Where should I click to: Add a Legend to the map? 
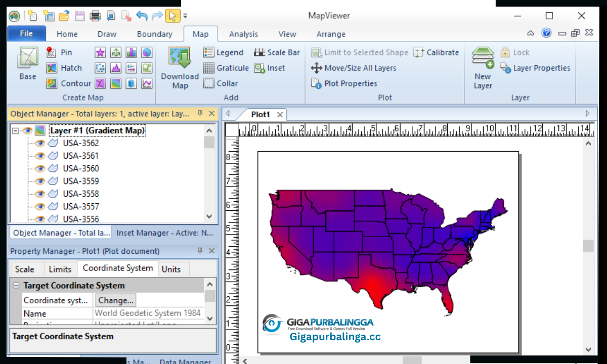[x=224, y=52]
